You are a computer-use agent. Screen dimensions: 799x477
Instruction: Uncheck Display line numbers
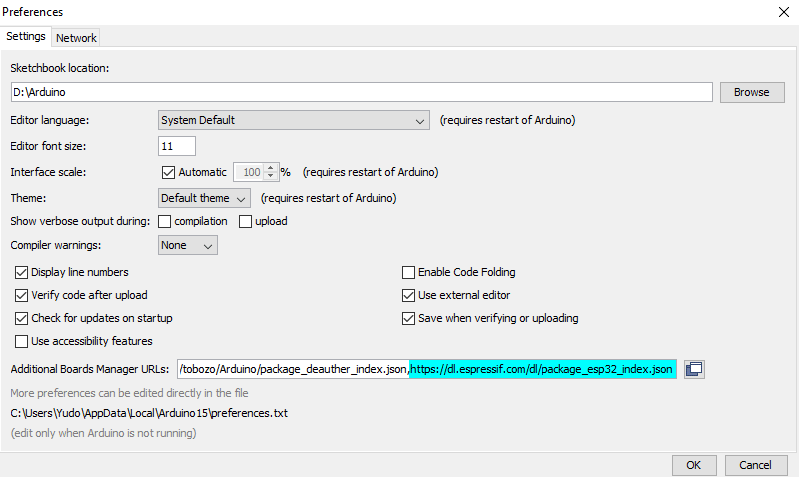pyautogui.click(x=22, y=272)
